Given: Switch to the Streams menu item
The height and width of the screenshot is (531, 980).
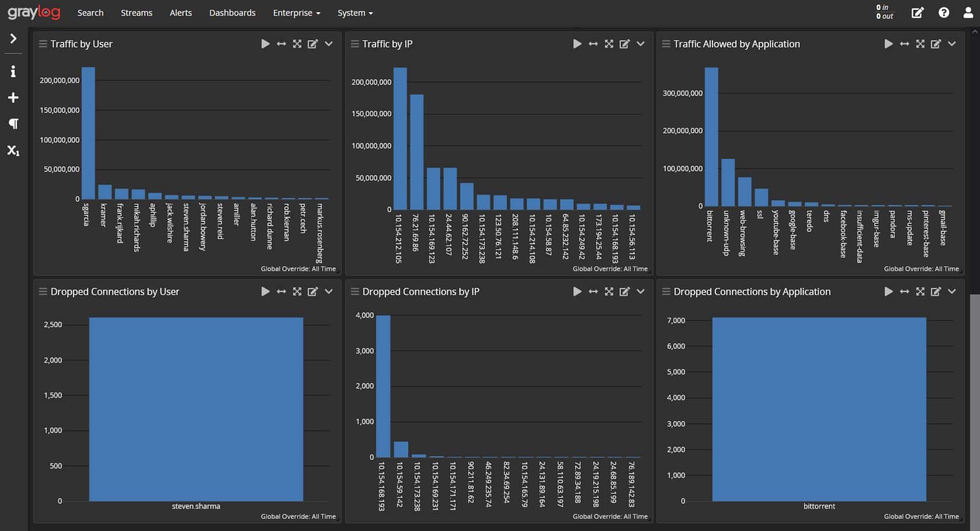Looking at the screenshot, I should [x=136, y=12].
